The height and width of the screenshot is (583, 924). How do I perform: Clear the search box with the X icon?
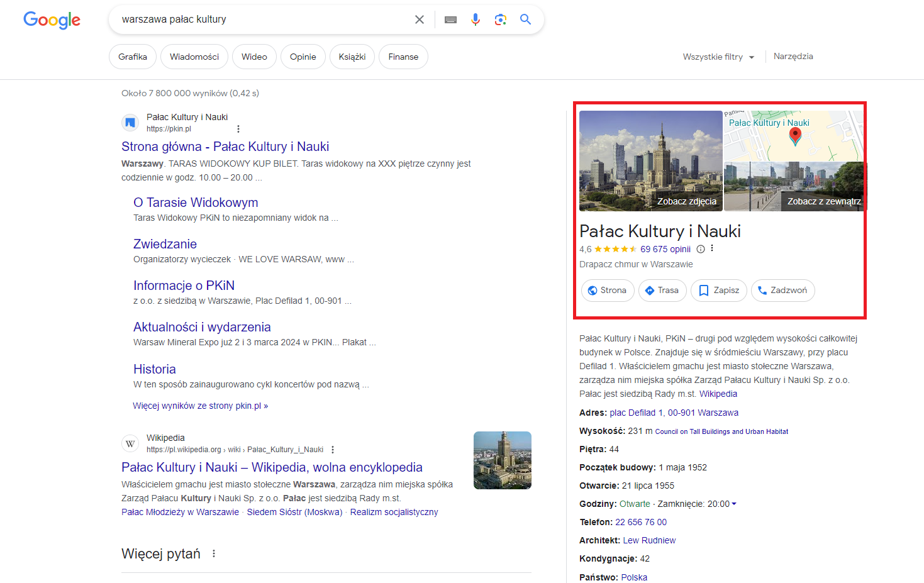pyautogui.click(x=420, y=19)
